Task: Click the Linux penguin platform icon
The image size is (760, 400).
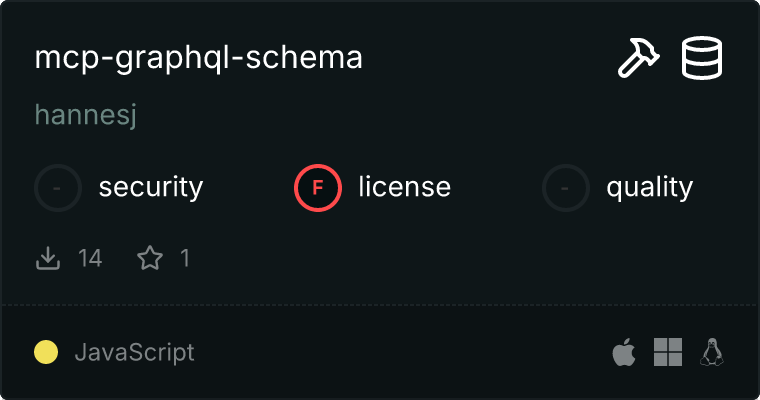Action: point(712,352)
